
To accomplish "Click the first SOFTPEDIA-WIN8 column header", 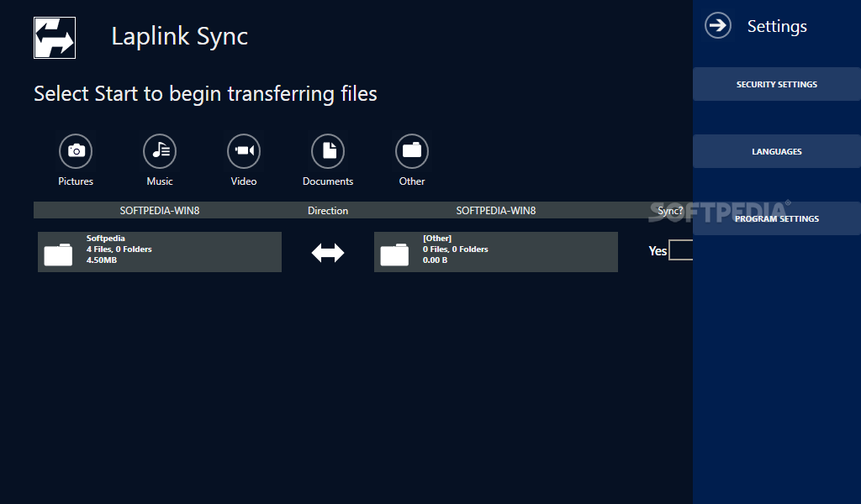I will [160, 211].
